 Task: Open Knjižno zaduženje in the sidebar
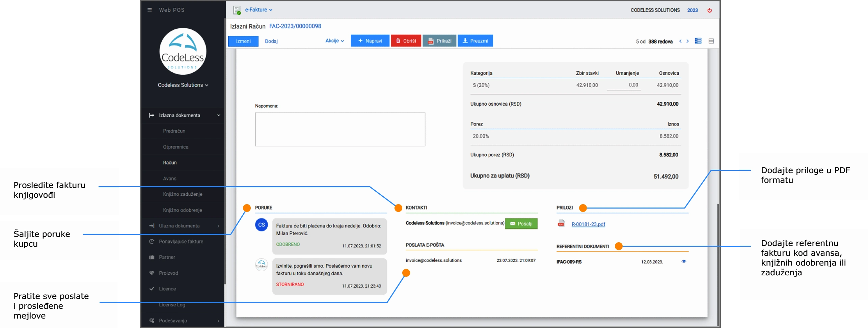pos(183,194)
